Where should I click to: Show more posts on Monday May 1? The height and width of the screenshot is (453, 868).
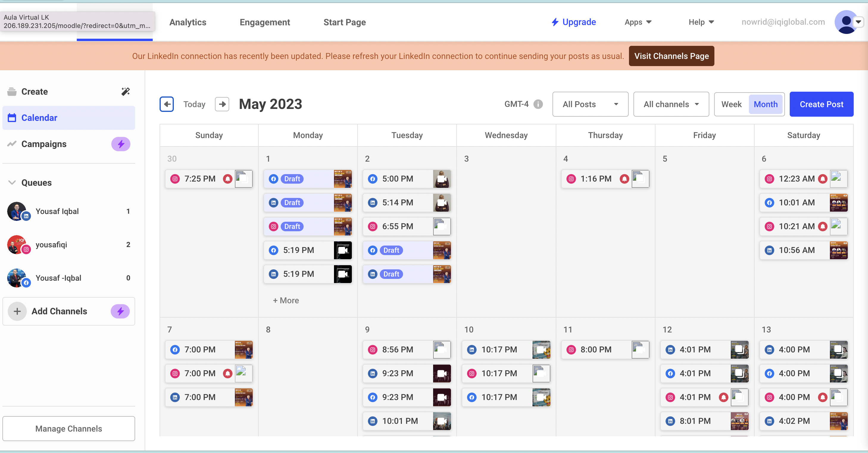(286, 300)
